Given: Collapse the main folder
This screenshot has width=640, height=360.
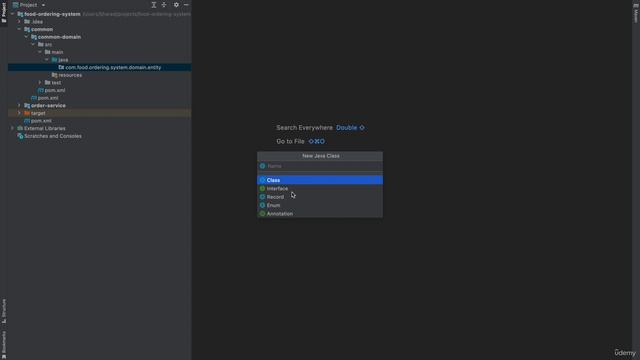Looking at the screenshot, I should point(40,52).
